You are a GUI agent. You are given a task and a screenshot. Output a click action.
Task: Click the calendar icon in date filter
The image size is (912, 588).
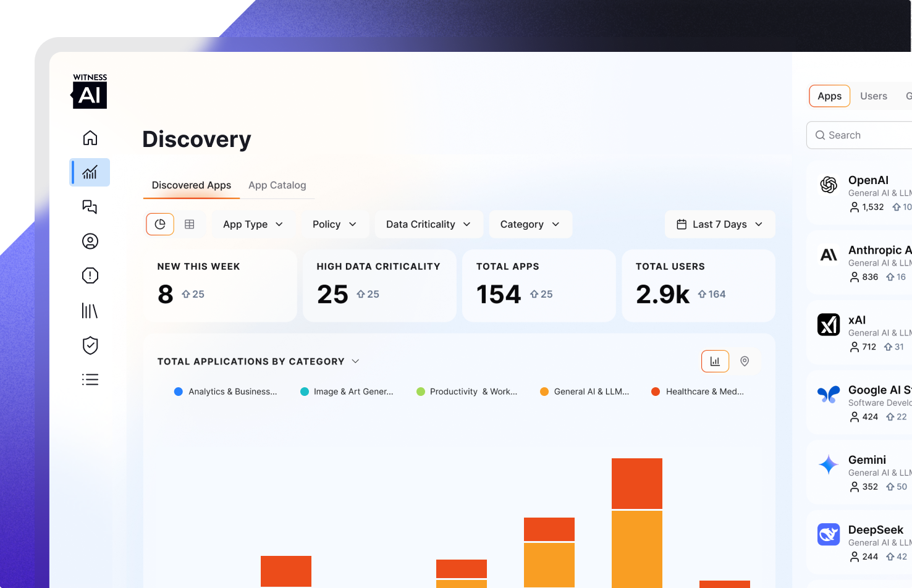[682, 224]
